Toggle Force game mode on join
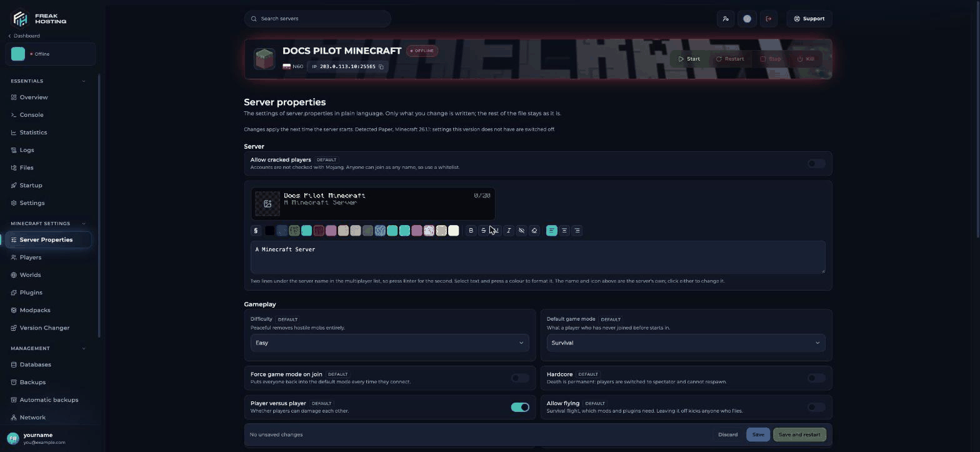Screen dimensions: 980x452 [520, 378]
